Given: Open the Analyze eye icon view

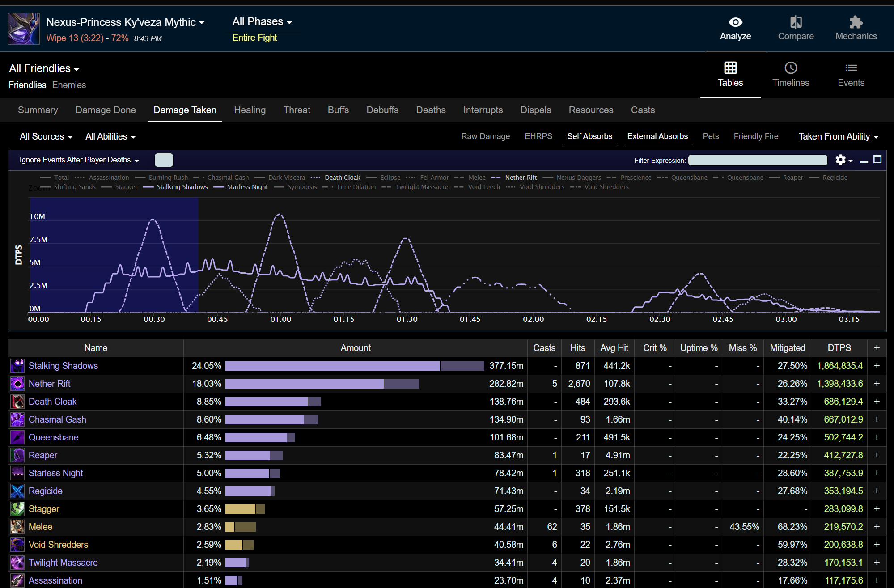Looking at the screenshot, I should coord(735,22).
